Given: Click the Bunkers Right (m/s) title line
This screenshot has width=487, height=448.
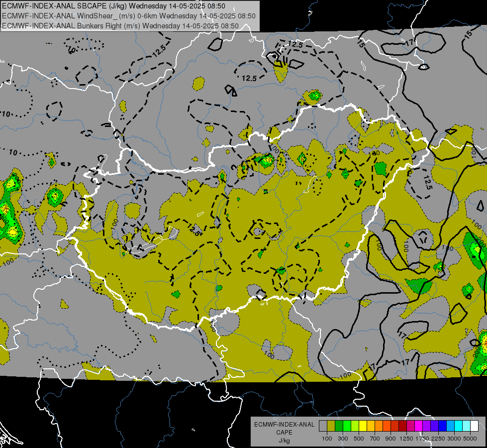Looking at the screenshot, I should pyautogui.click(x=120, y=26).
